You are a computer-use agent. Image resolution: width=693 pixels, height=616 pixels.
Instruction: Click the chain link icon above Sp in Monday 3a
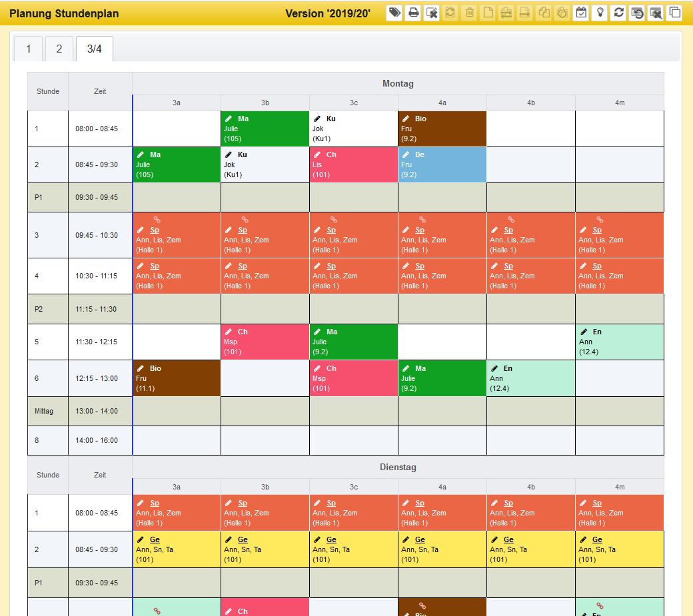point(157,219)
